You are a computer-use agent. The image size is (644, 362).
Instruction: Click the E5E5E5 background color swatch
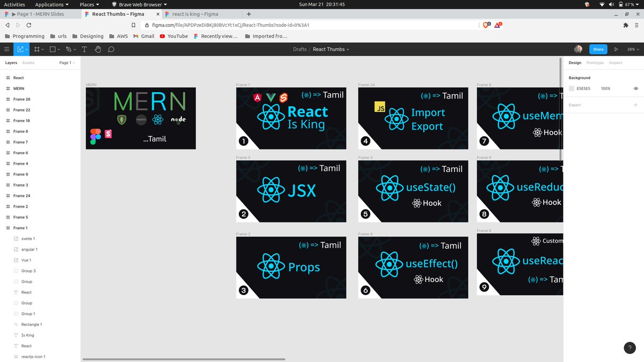(572, 88)
